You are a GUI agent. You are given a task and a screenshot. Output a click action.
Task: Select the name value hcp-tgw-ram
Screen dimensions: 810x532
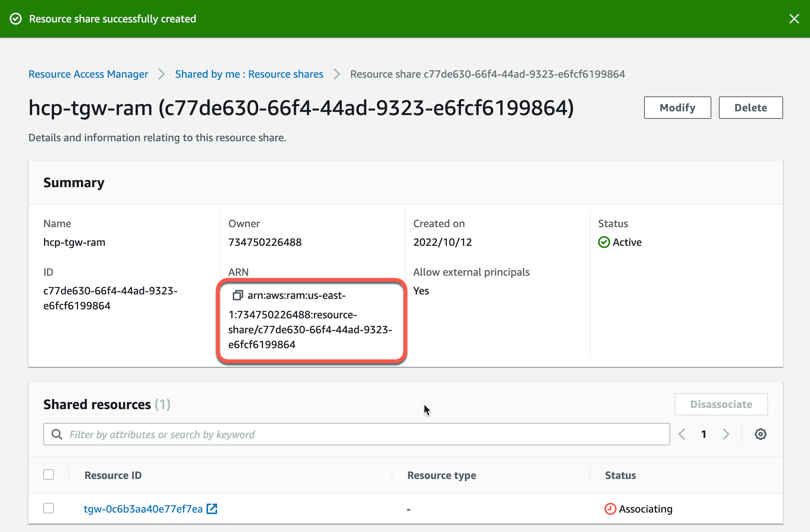click(74, 242)
